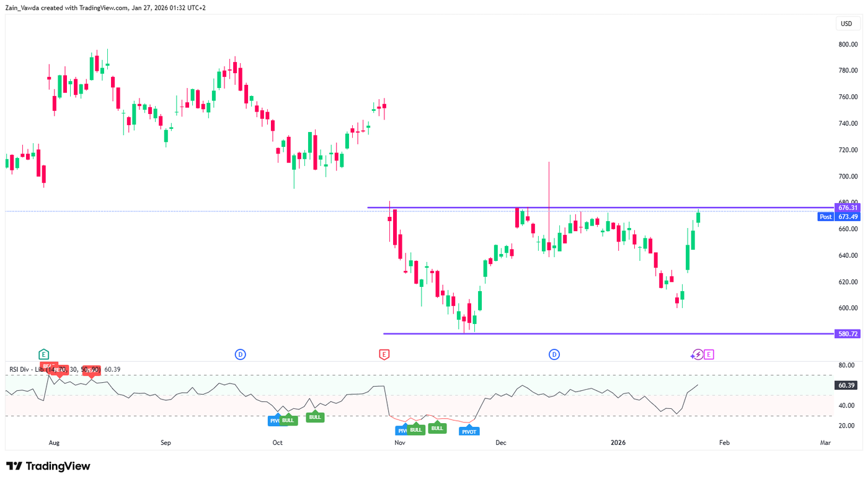The height and width of the screenshot is (482, 868).
Task: Click the 700.00 price scale label
Action: 848,177
